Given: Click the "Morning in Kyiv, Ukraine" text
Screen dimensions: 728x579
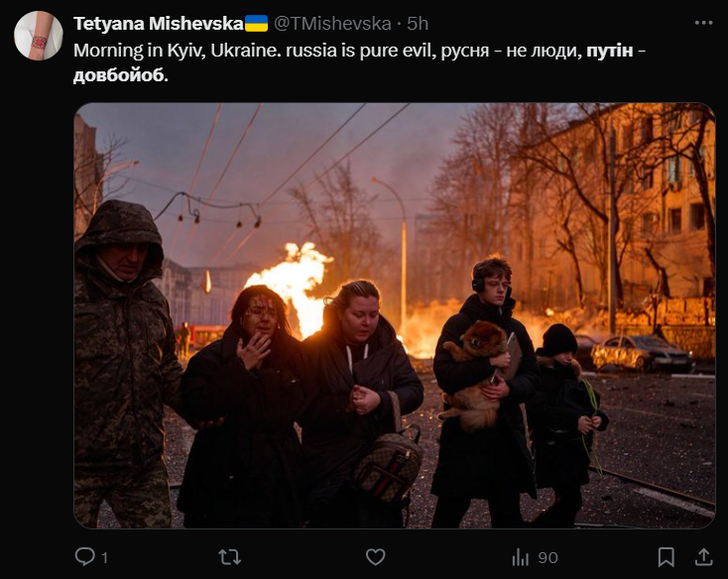Looking at the screenshot, I should (x=176, y=51).
